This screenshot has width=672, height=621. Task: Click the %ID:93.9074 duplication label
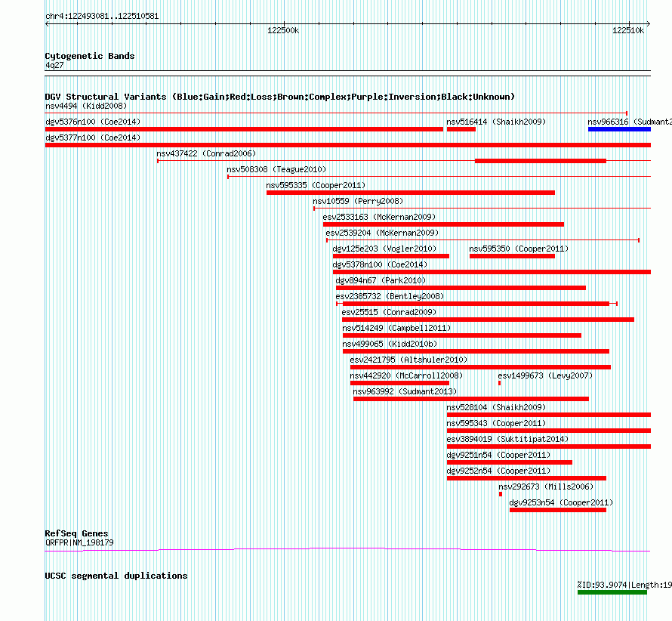coord(624,585)
